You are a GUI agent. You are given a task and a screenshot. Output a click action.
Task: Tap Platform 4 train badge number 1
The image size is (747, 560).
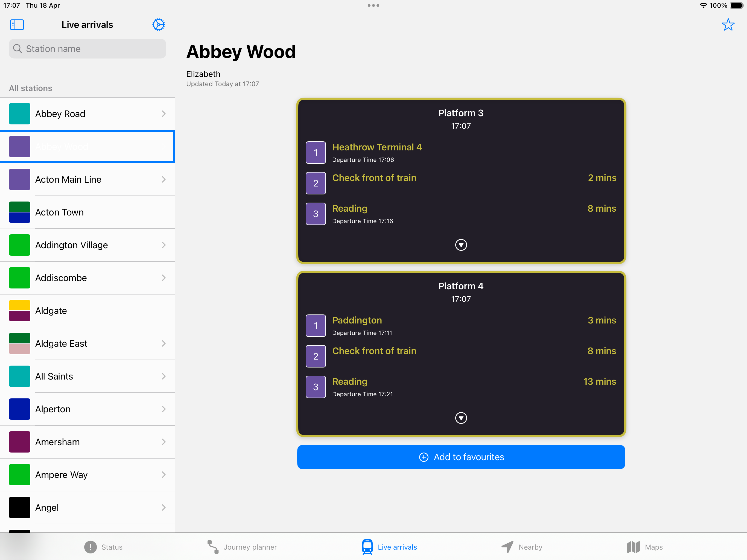(316, 326)
